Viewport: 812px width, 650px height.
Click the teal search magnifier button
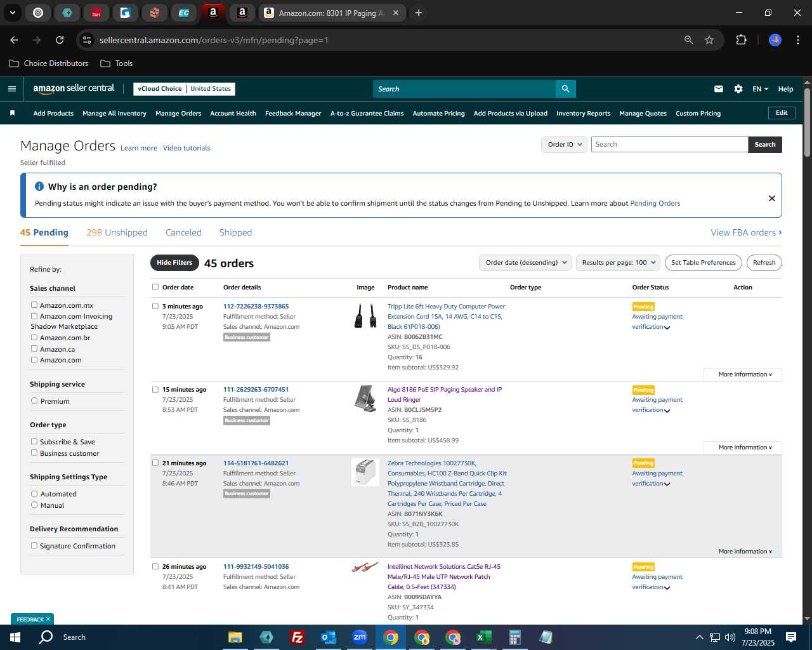(x=565, y=89)
